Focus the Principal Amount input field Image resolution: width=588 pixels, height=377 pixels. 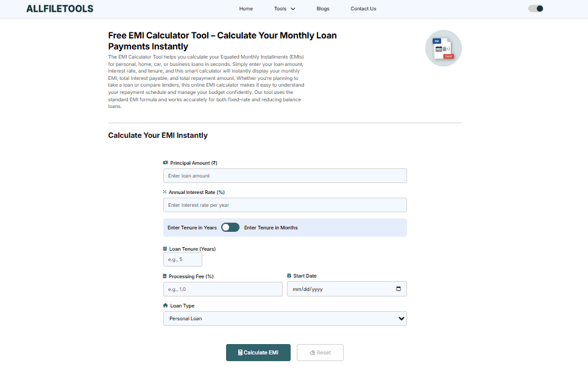285,176
